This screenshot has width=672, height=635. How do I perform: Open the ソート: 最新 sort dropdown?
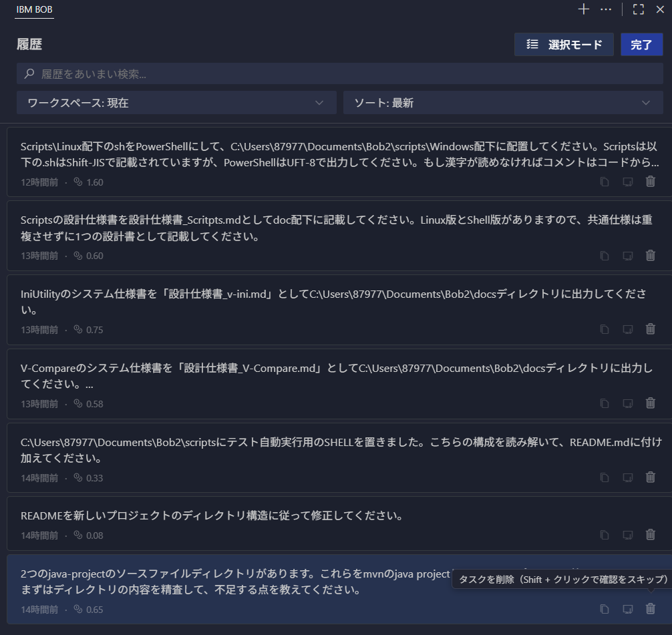coord(503,103)
